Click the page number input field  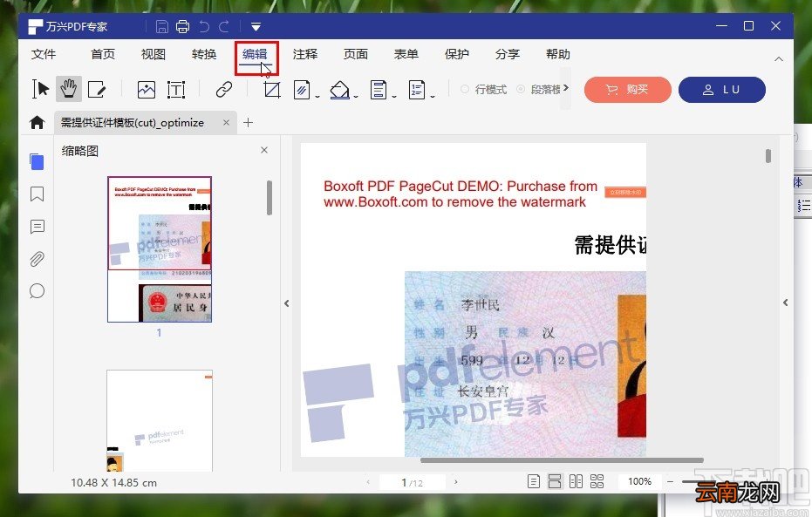tap(413, 482)
